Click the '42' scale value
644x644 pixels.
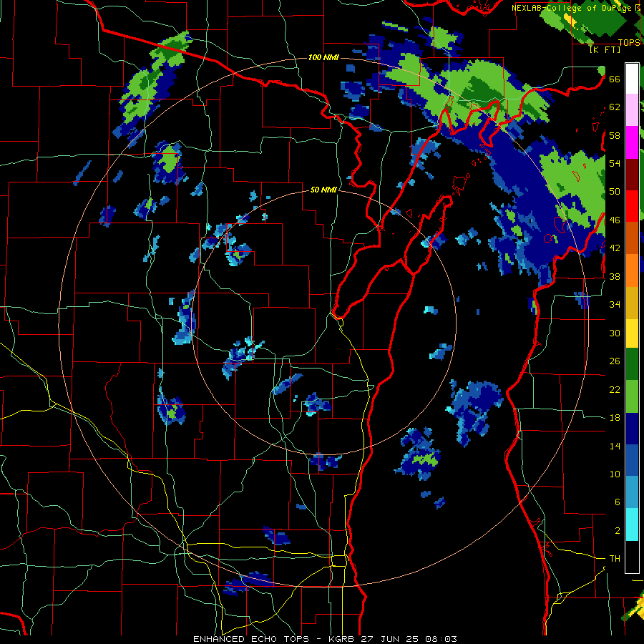pyautogui.click(x=615, y=248)
